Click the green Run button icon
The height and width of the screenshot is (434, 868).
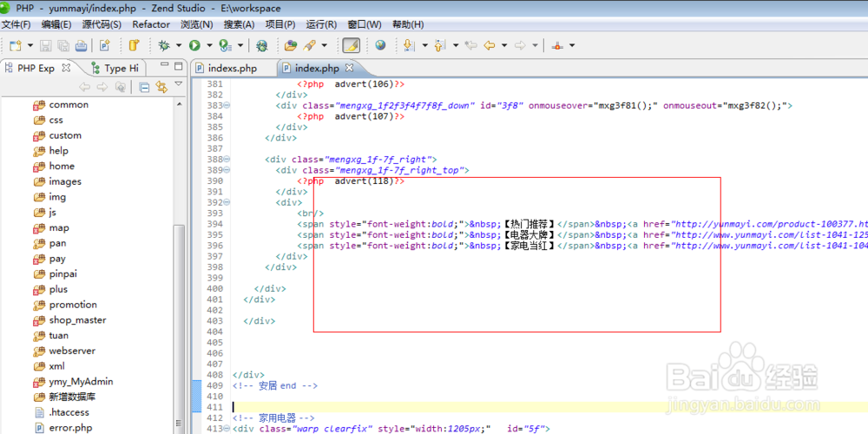click(x=194, y=45)
